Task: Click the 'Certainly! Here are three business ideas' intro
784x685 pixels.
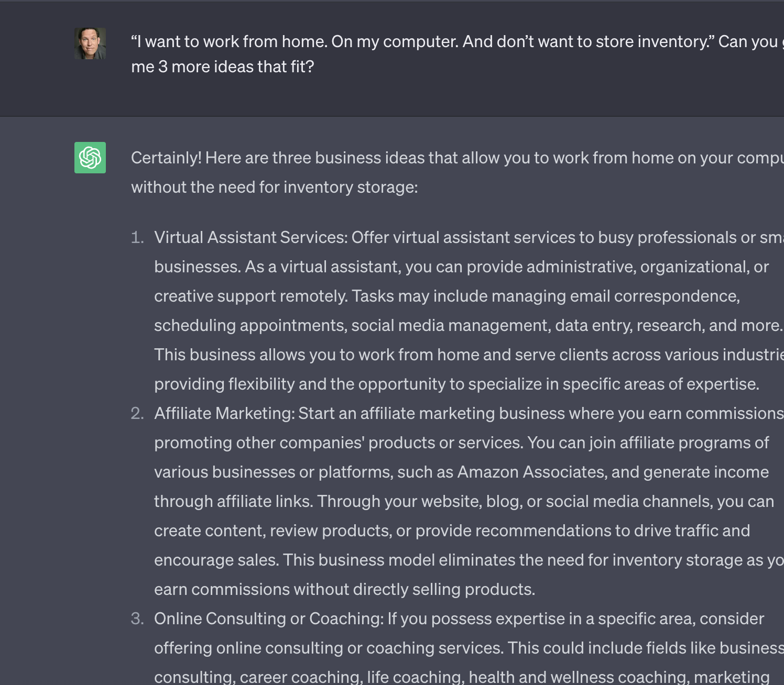Action: pos(458,158)
